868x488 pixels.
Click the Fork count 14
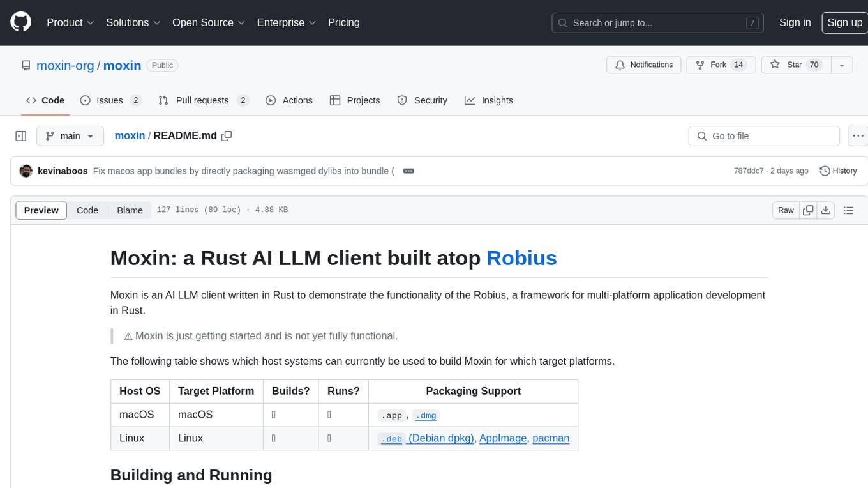coord(738,65)
